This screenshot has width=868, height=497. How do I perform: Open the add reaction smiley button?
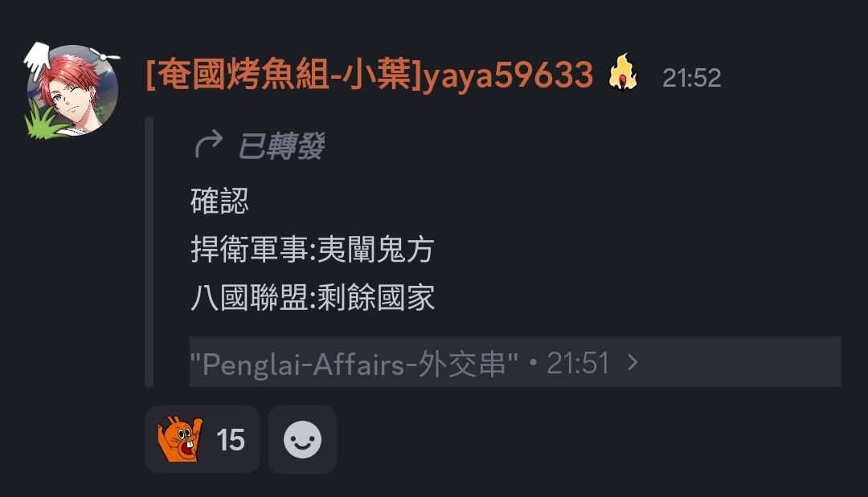[302, 439]
